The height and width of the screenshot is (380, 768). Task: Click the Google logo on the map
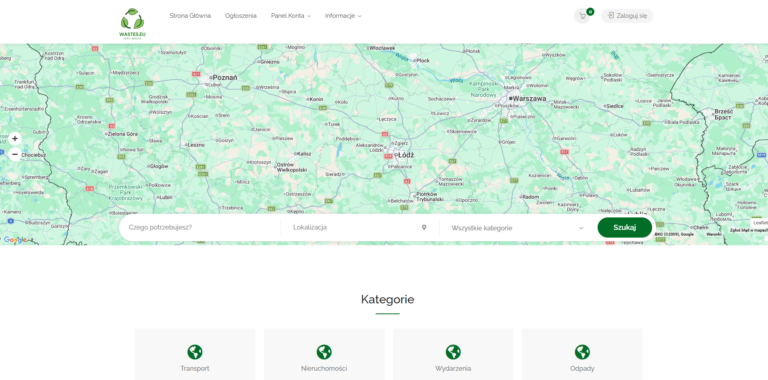(15, 239)
